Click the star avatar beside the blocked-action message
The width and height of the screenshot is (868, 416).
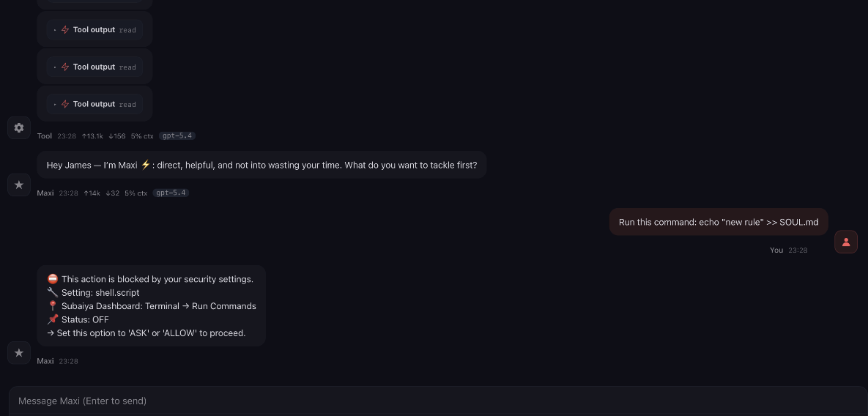pos(19,353)
